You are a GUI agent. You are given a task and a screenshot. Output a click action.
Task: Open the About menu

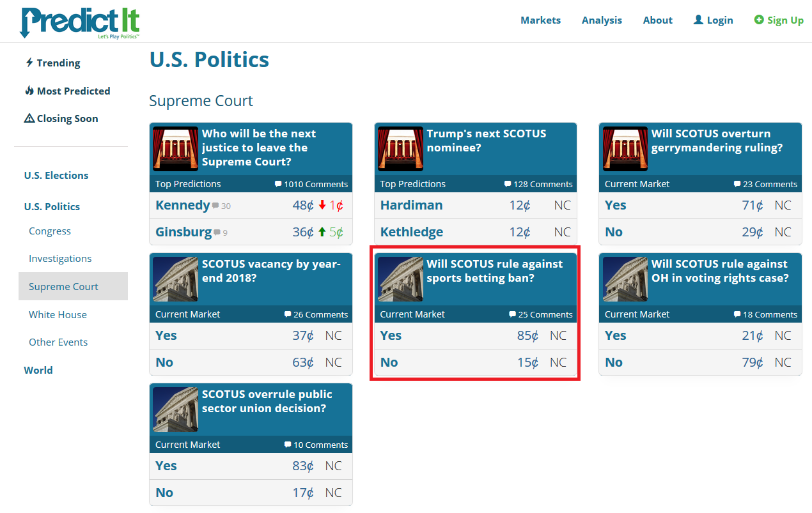pyautogui.click(x=658, y=20)
